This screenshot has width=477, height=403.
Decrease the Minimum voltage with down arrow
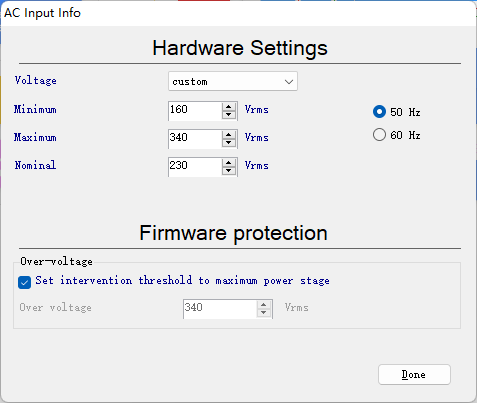pos(229,115)
